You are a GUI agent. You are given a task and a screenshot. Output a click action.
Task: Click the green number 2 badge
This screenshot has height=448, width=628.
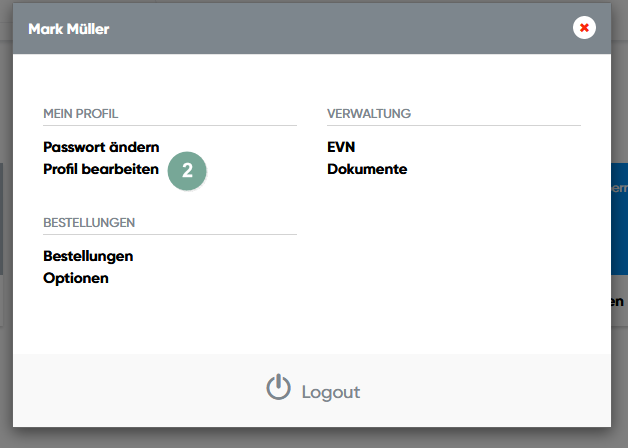coord(187,170)
